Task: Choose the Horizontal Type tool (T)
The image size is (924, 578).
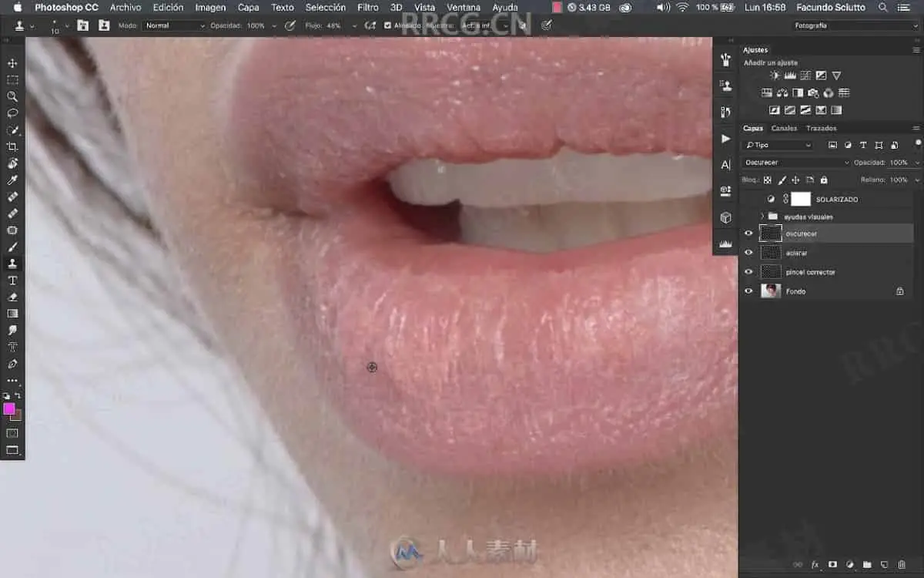Action: pyautogui.click(x=12, y=281)
